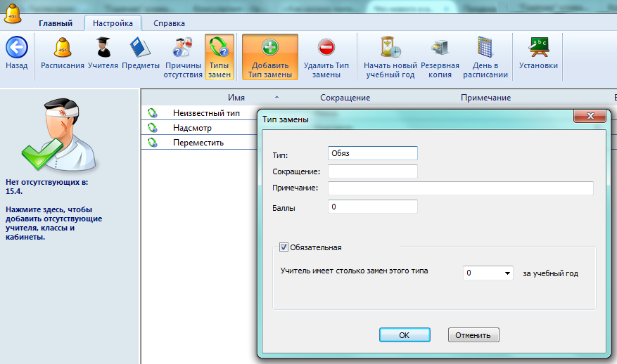Viewport: 617px width, 364px height.
Task: Toggle the Обязательная checkbox
Action: pyautogui.click(x=284, y=247)
